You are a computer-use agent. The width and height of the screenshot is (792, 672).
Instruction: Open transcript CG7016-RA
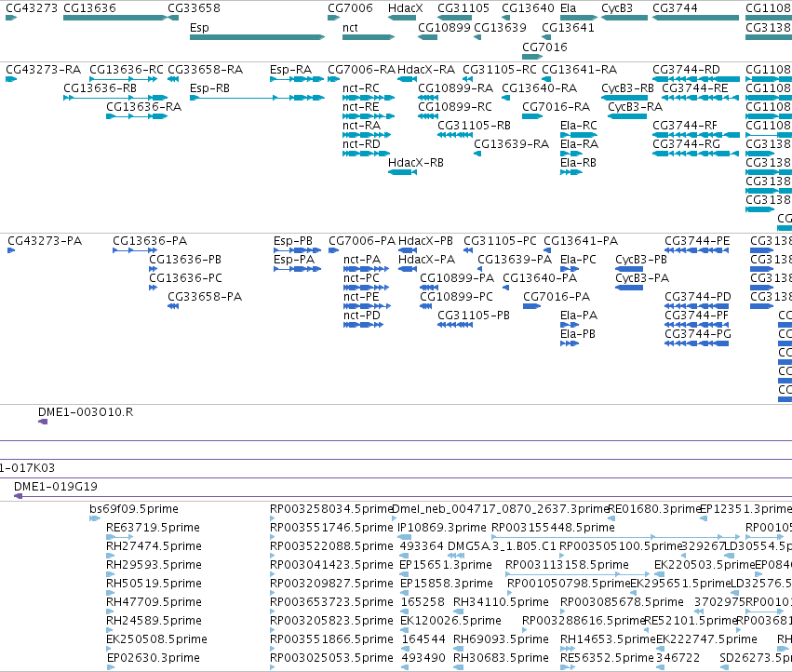tap(532, 116)
